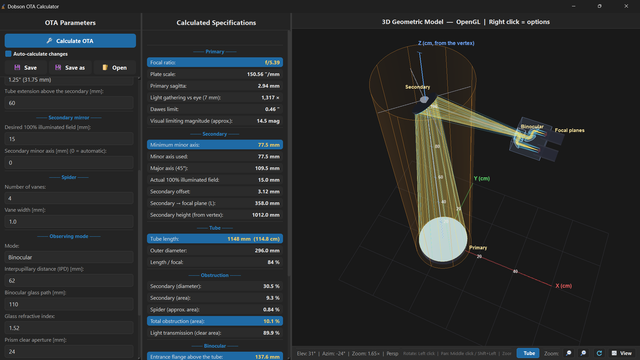Click the Secondary label in 3D model
This screenshot has height=360, width=640.
[x=417, y=87]
